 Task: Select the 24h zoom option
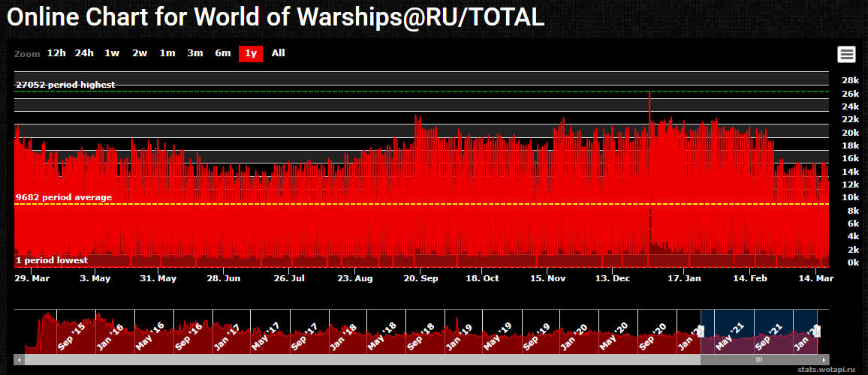84,53
